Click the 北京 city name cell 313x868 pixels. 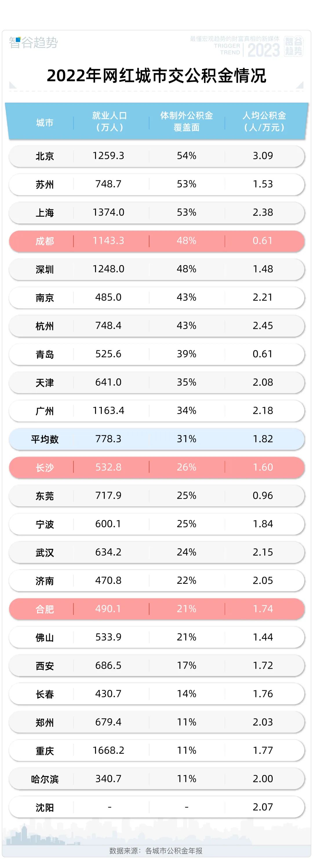point(44,156)
